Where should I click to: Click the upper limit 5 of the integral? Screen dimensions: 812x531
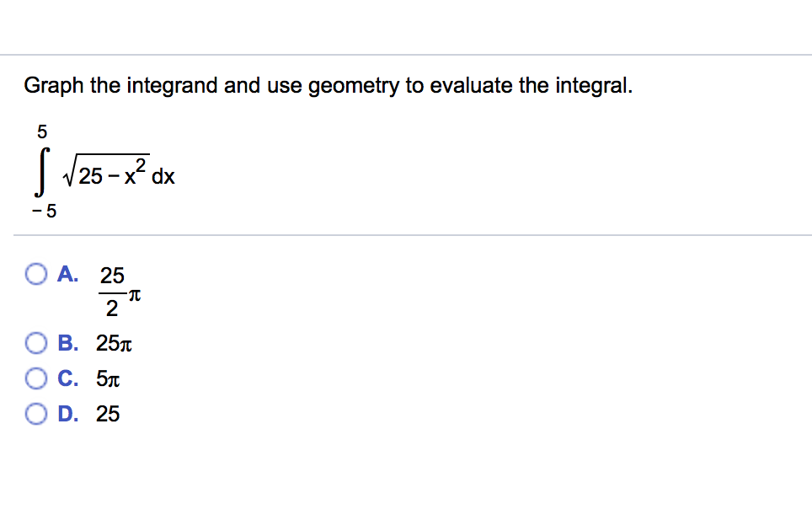[x=41, y=131]
